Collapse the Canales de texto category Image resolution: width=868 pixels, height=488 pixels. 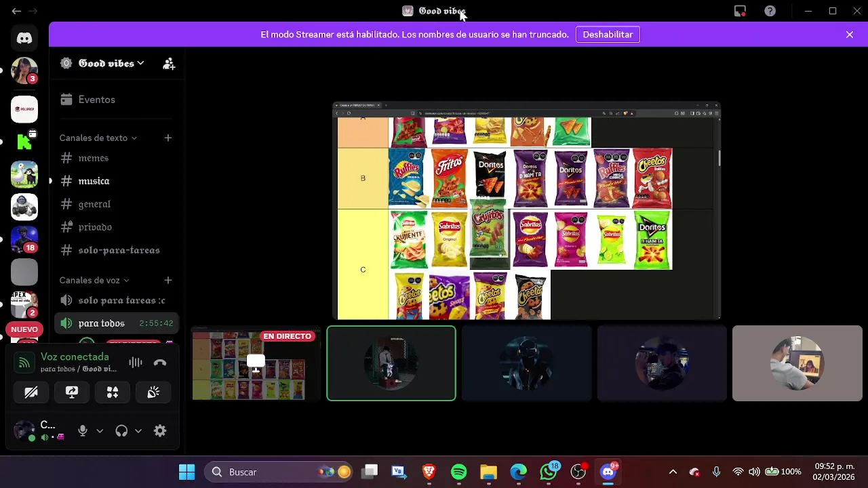[98, 138]
